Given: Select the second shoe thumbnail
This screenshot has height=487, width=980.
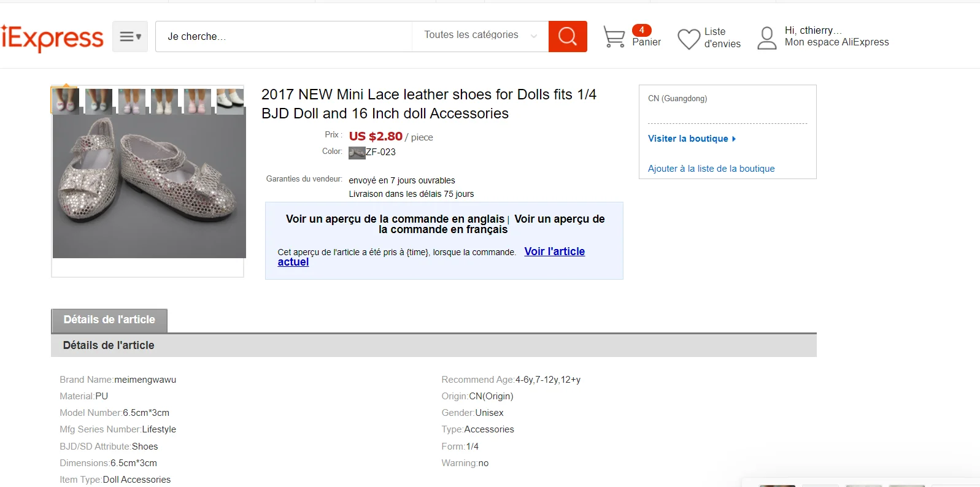Looking at the screenshot, I should (x=99, y=101).
